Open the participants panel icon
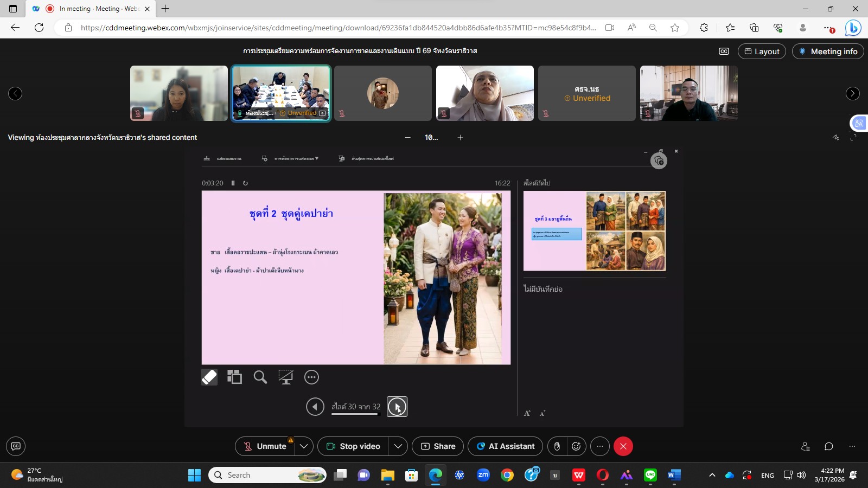Image resolution: width=868 pixels, height=488 pixels. pyautogui.click(x=806, y=446)
